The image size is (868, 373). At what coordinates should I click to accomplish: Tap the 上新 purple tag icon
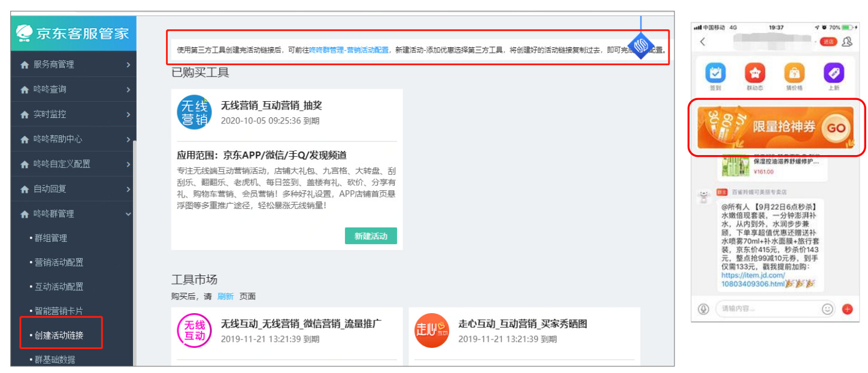tap(834, 74)
